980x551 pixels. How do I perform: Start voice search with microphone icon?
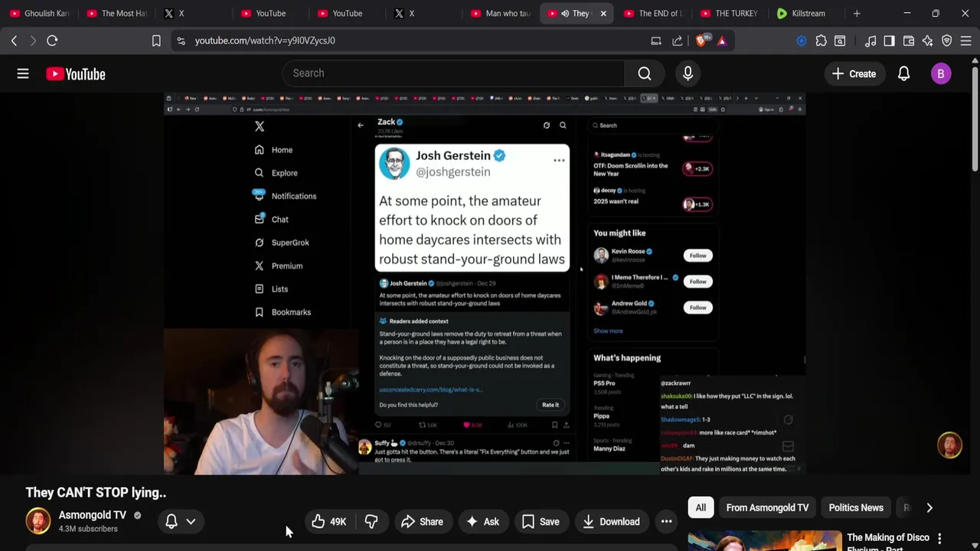(x=688, y=73)
